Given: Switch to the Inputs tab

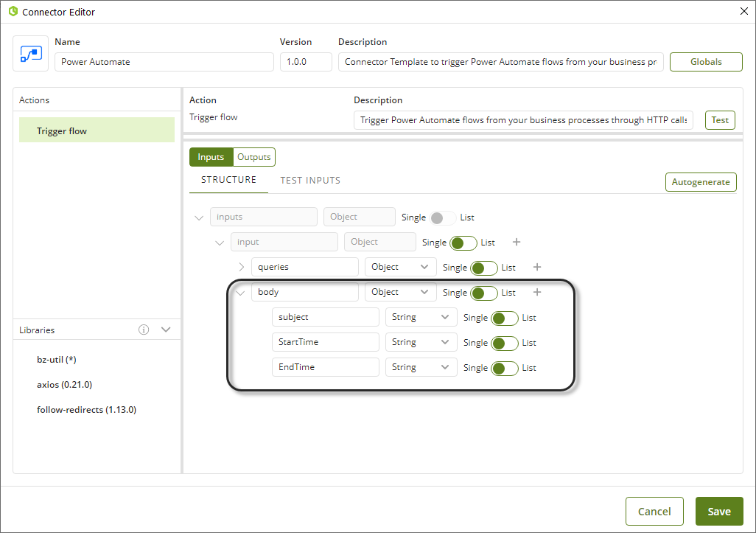Looking at the screenshot, I should 211,157.
